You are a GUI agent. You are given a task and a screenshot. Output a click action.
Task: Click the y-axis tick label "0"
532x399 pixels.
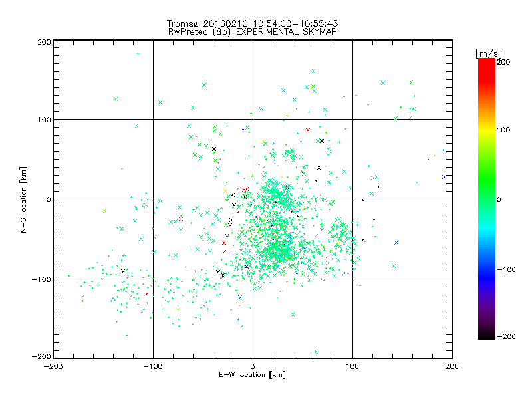(x=49, y=199)
